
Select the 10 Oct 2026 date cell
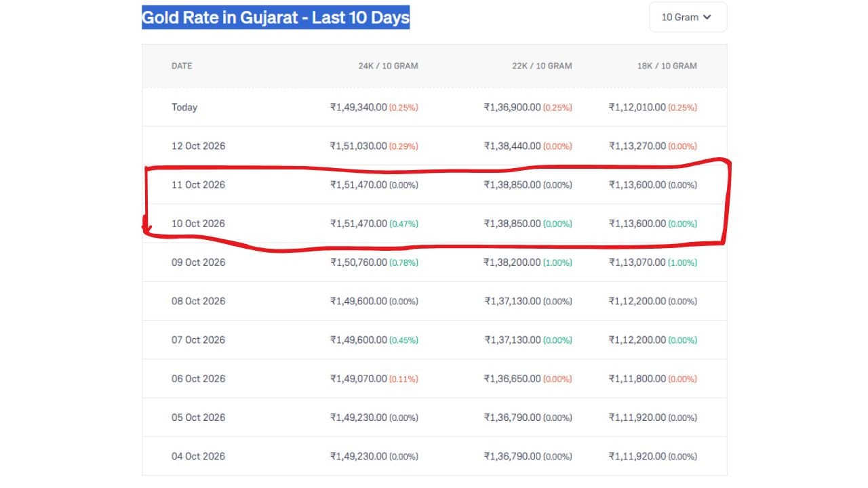tap(198, 223)
